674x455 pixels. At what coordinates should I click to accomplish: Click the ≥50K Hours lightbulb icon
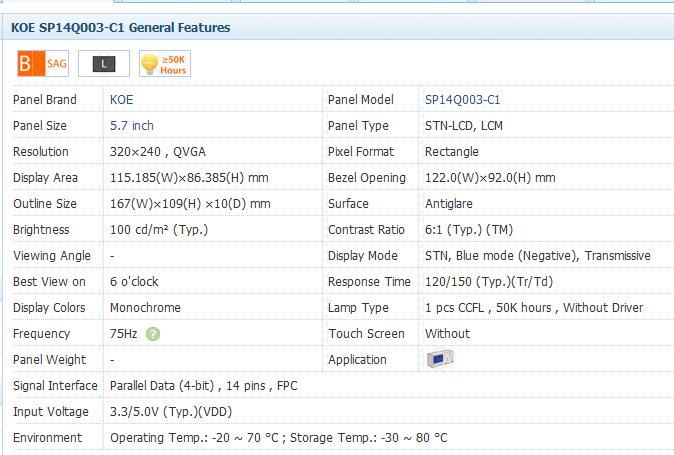pos(165,64)
